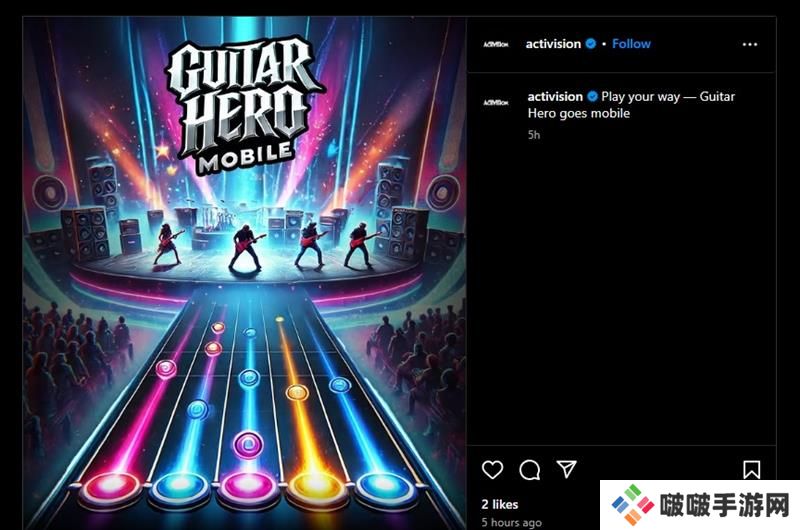Click the Guitar Hero Mobile logo artwork
The height and width of the screenshot is (530, 800).
[244, 105]
